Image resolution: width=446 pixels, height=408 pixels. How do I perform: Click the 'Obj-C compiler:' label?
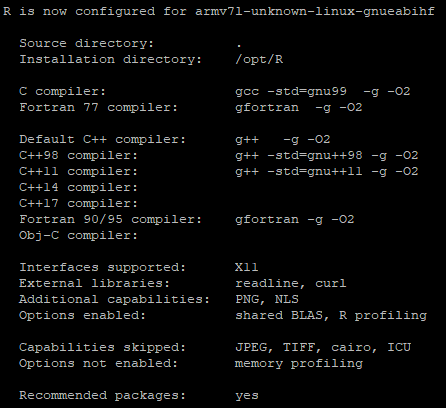coord(79,236)
